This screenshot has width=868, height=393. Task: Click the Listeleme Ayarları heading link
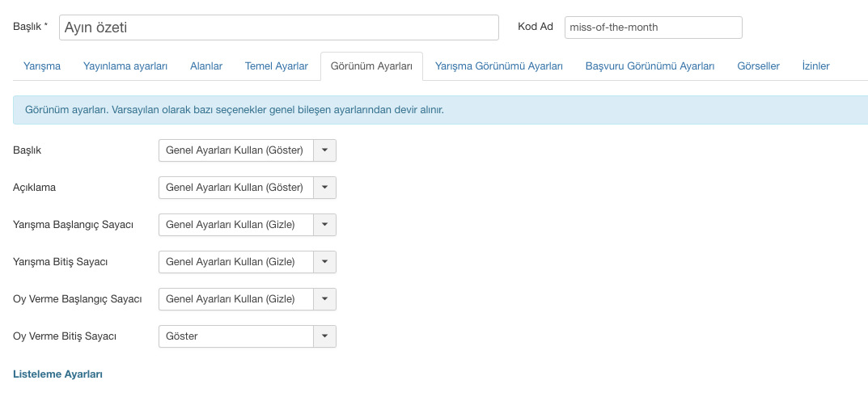click(x=57, y=374)
